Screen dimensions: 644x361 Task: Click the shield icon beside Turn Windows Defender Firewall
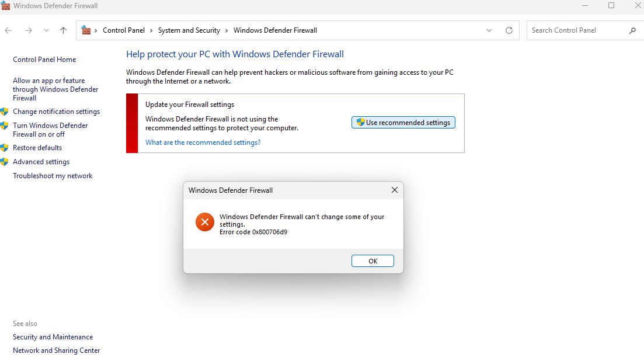coord(5,125)
